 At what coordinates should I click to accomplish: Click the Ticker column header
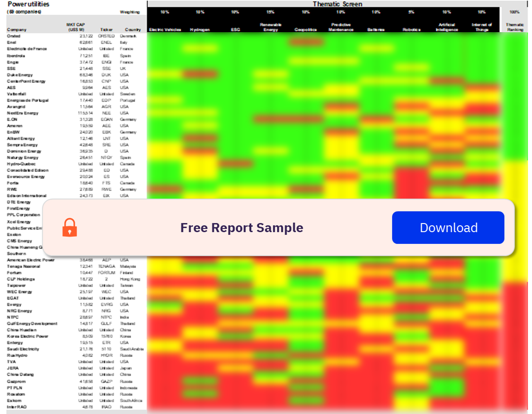pyautogui.click(x=106, y=29)
